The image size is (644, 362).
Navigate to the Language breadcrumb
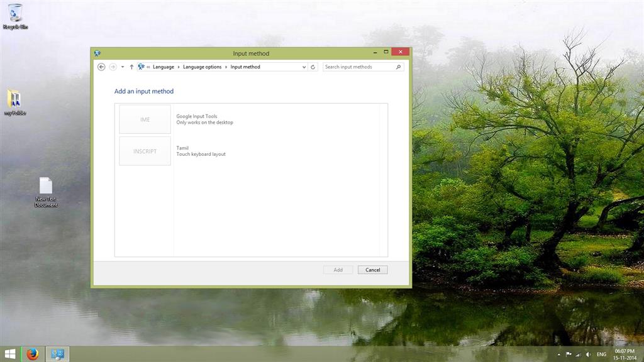point(164,67)
